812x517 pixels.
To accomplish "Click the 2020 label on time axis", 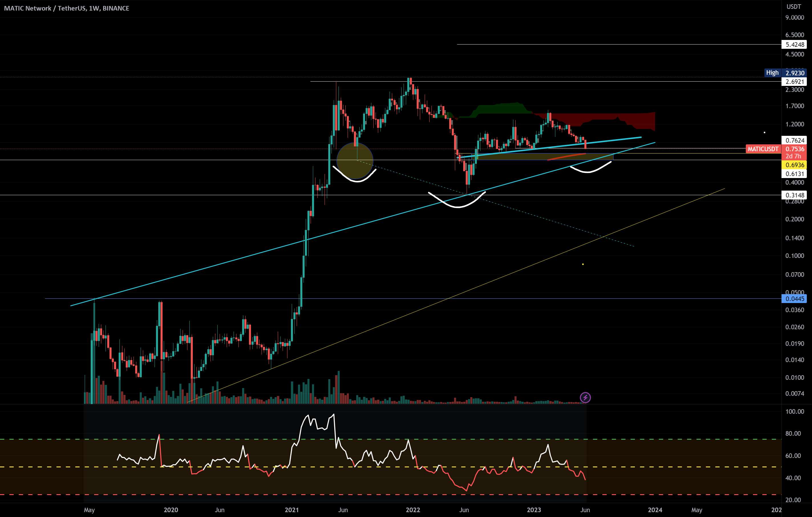I will [x=171, y=510].
